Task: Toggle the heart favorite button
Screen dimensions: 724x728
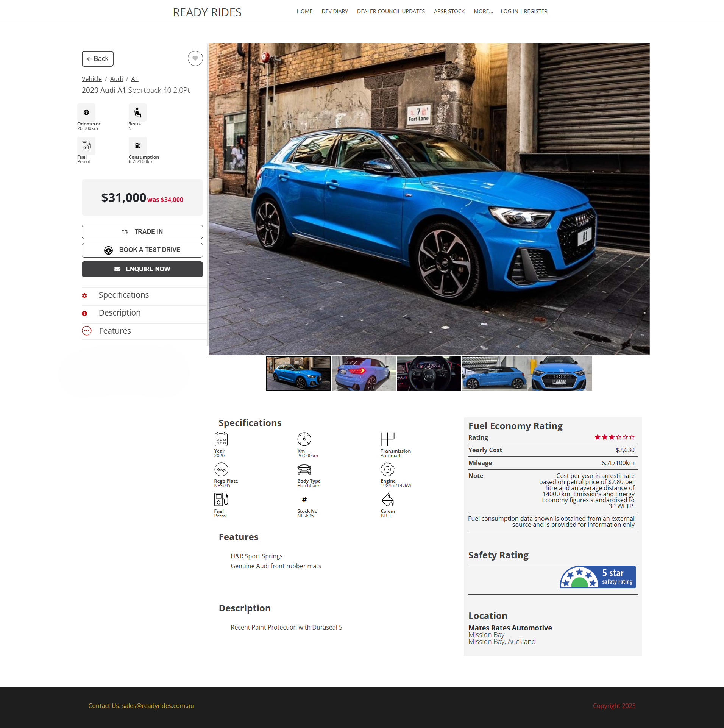Action: tap(195, 58)
